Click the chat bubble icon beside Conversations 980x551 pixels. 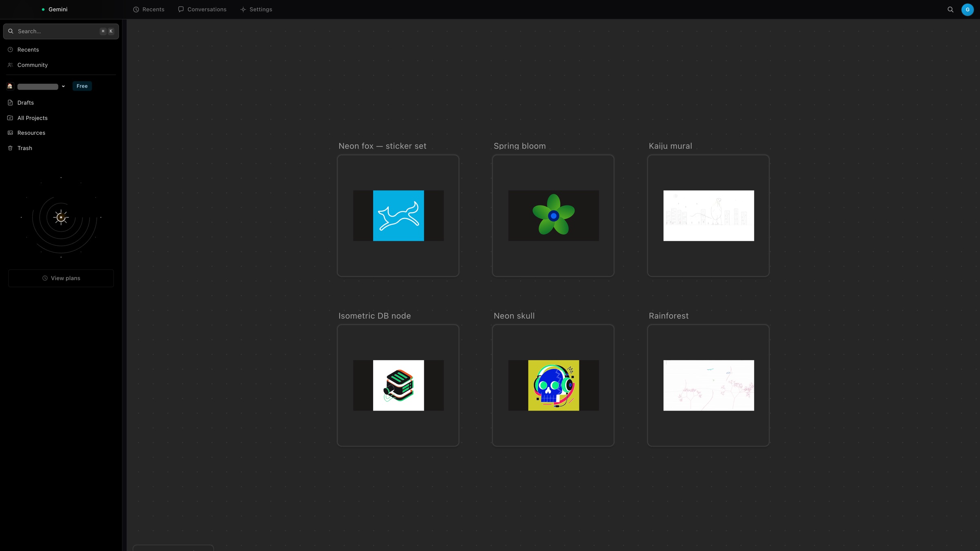click(x=181, y=9)
